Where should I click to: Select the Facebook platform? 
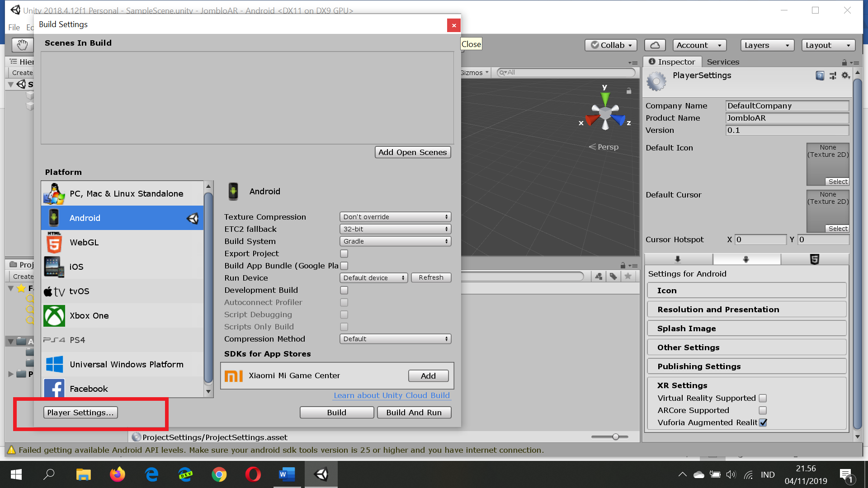pyautogui.click(x=123, y=388)
